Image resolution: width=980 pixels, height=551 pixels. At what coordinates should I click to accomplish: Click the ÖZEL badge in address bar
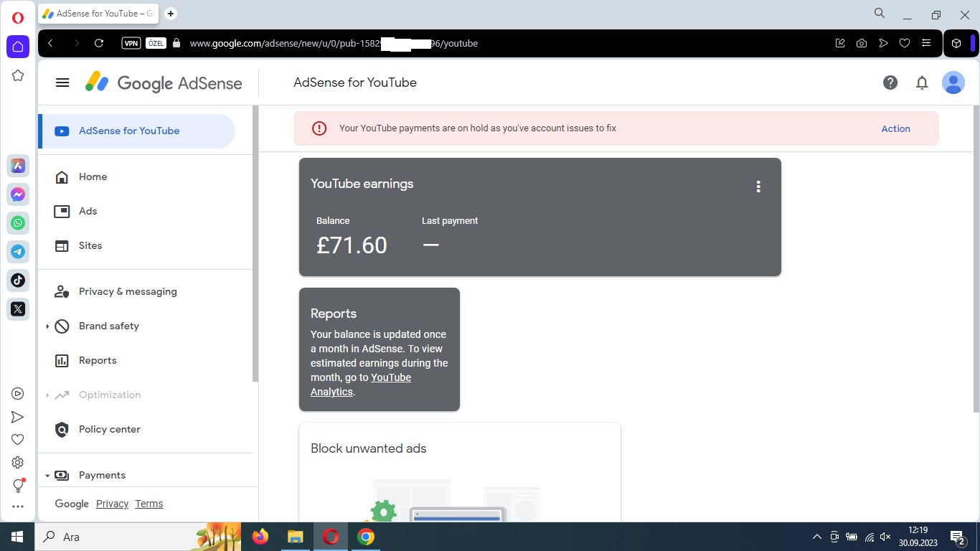tap(156, 43)
